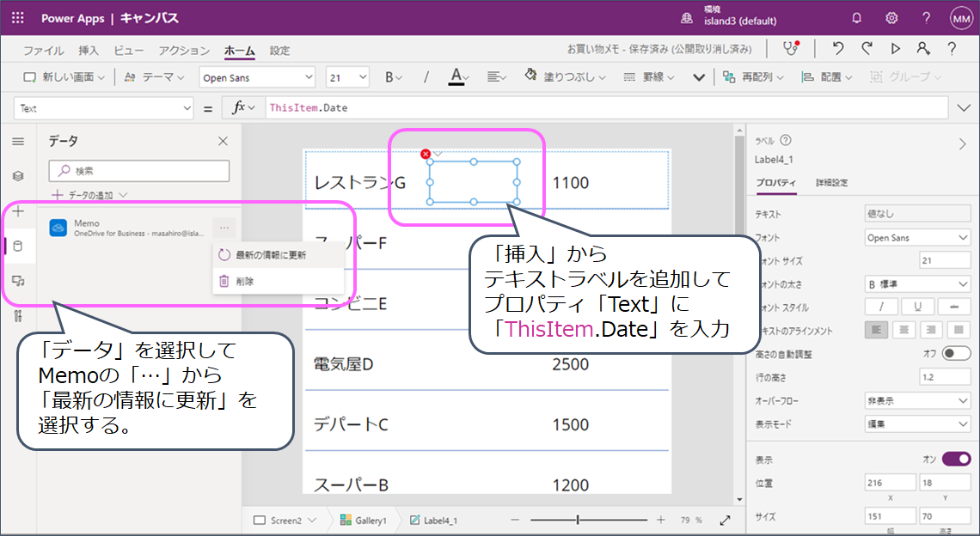Open the ファイル menu
The image size is (980, 536).
tap(44, 51)
